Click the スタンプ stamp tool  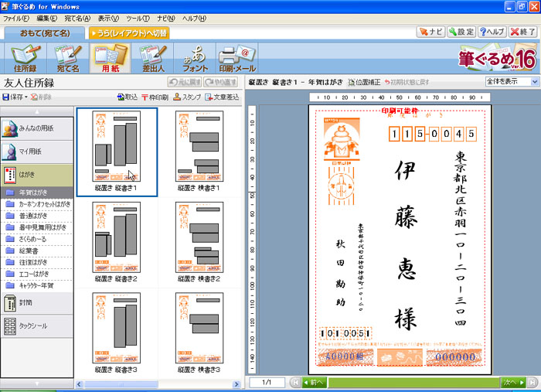[x=187, y=97]
